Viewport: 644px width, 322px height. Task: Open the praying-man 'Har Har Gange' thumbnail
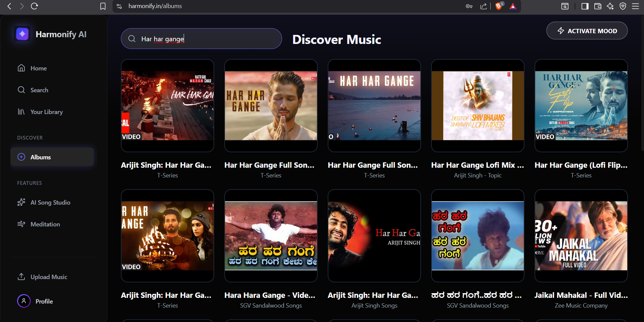click(271, 106)
